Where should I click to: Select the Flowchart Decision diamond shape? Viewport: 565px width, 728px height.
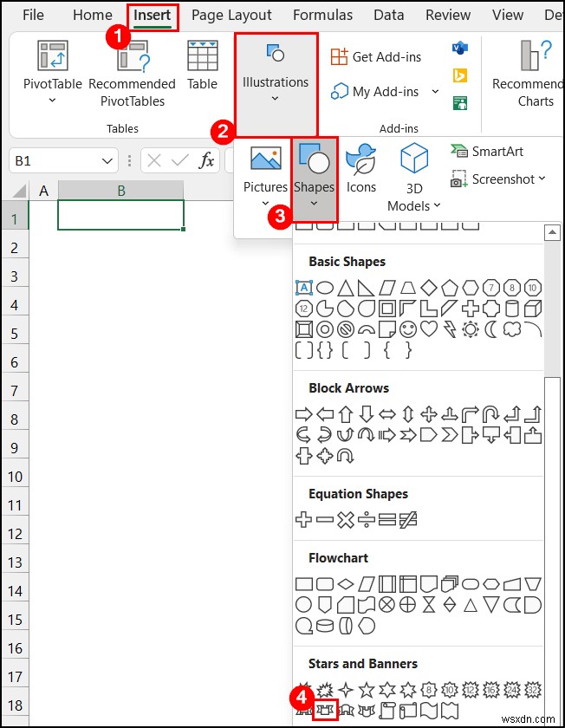pos(346,583)
